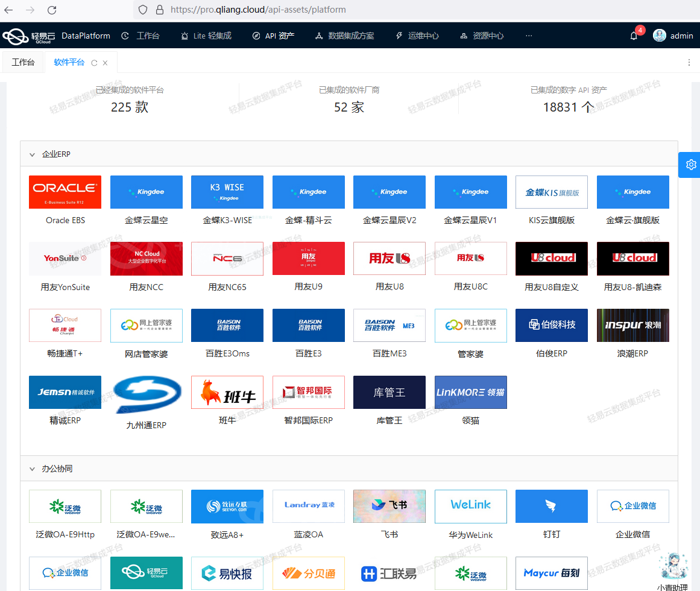Open the 网店管家婆 tile
The width and height of the screenshot is (700, 591).
(x=147, y=326)
